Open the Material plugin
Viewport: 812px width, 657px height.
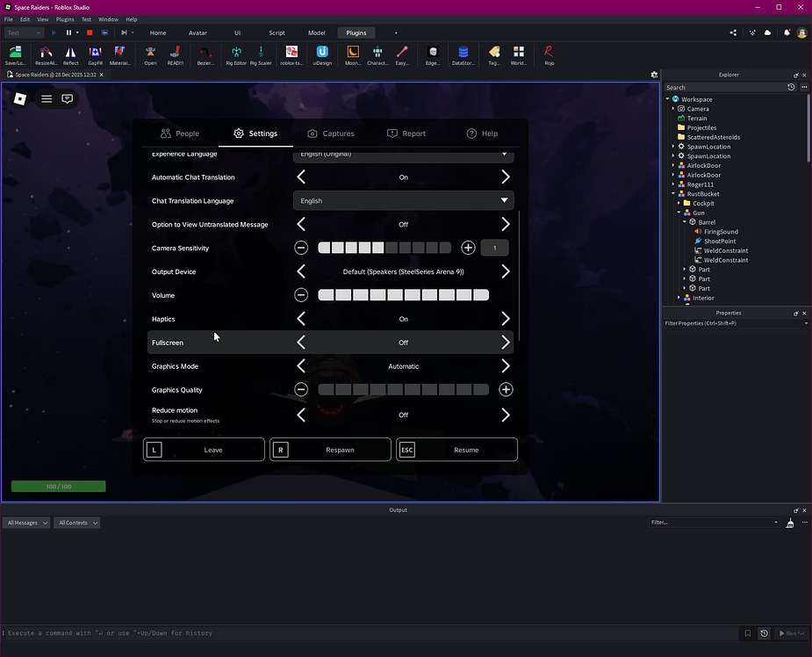tap(119, 55)
